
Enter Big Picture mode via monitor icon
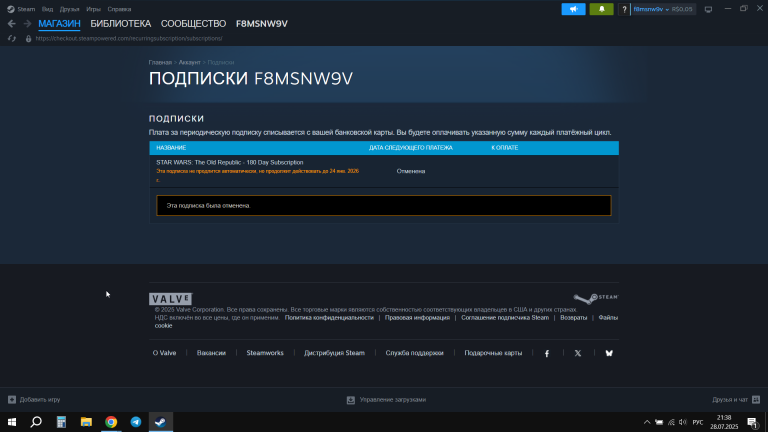708,9
